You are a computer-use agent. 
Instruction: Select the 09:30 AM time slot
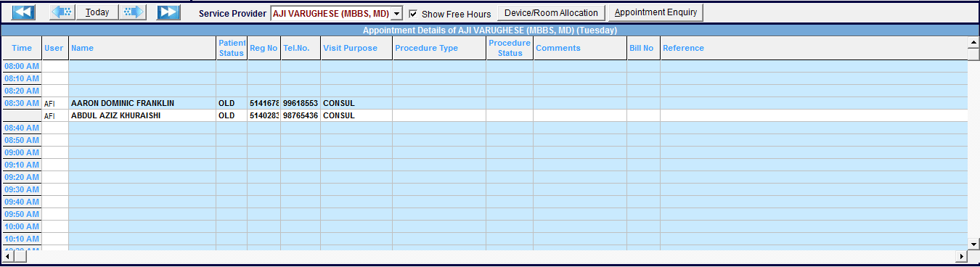click(x=22, y=189)
